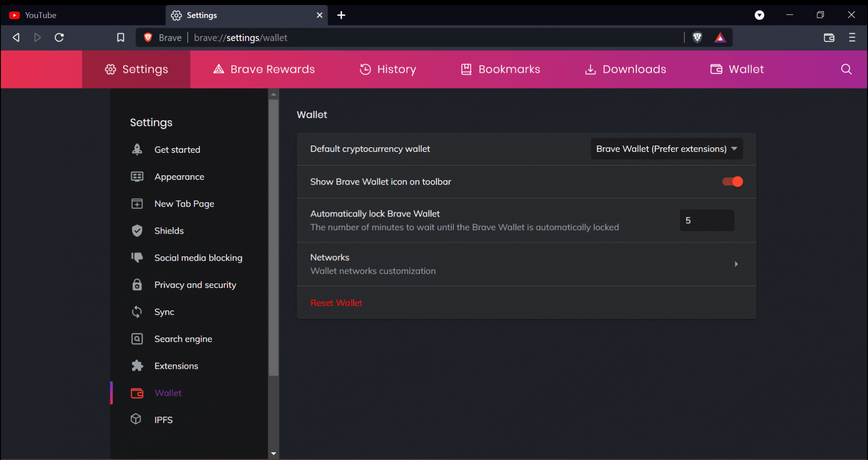Click the auto-lock minutes input field
Image resolution: width=868 pixels, height=460 pixels.
click(x=707, y=221)
